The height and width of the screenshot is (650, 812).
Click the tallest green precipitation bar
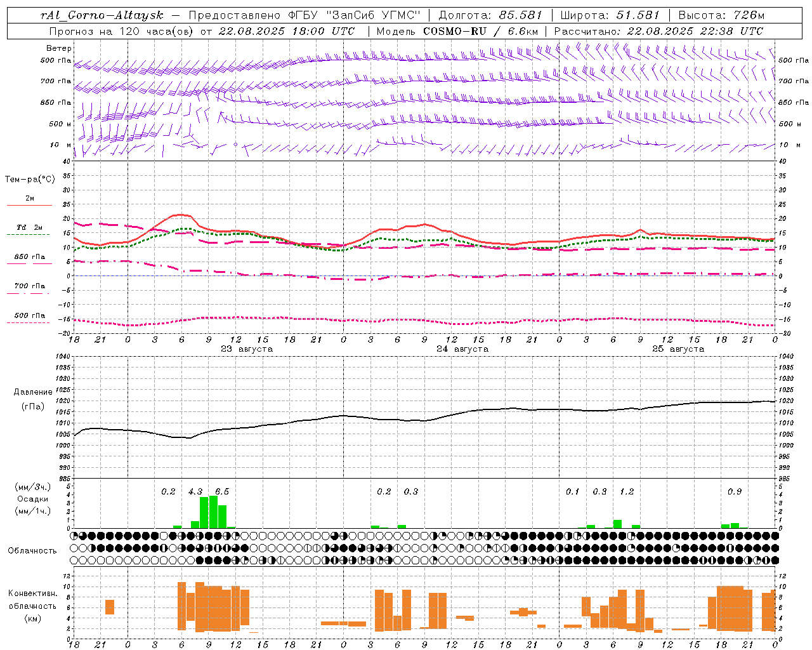(213, 512)
